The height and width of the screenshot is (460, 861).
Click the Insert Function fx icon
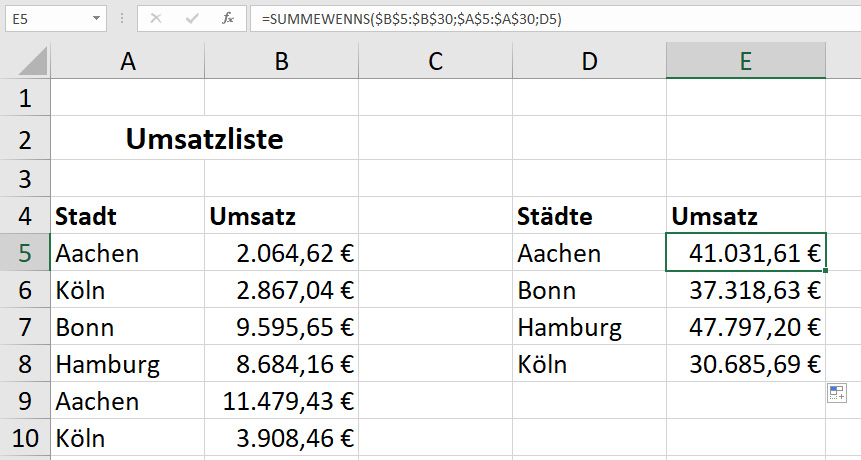[x=228, y=19]
